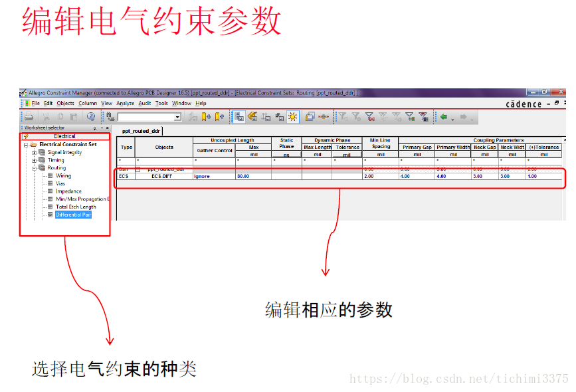
Task: Select the ppt_routed_ddr worksheet tab
Action: 141,131
